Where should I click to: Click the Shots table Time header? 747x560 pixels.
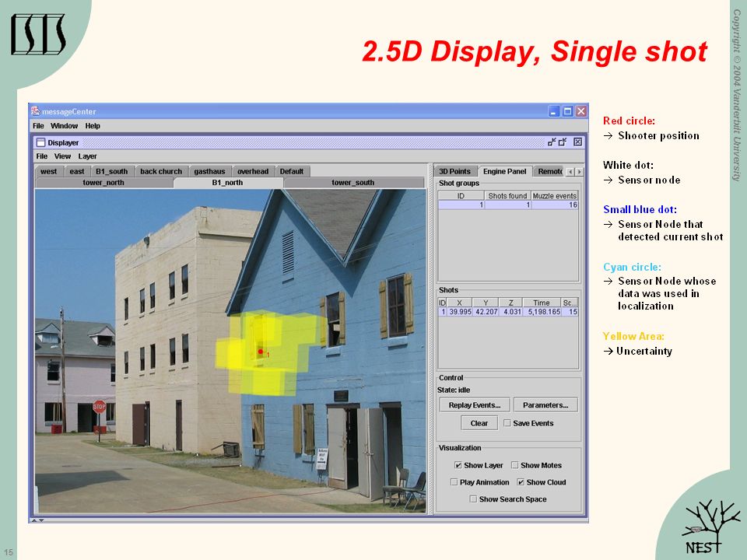pos(542,303)
